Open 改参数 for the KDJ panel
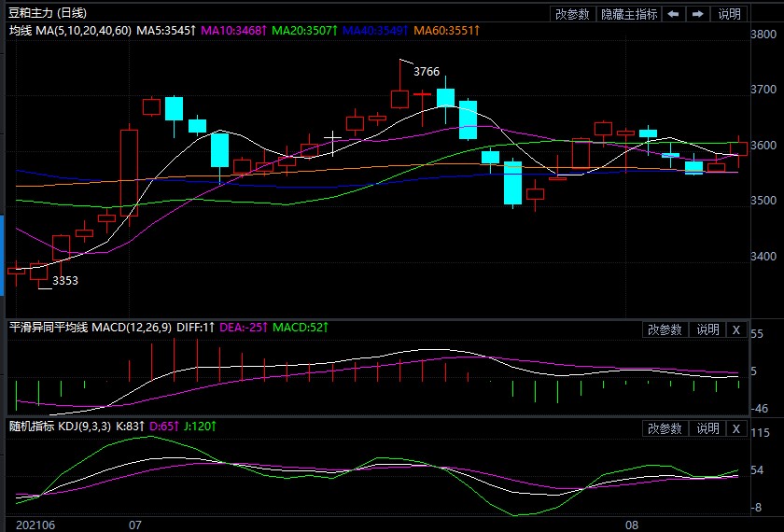The width and height of the screenshot is (784, 532). point(665,428)
